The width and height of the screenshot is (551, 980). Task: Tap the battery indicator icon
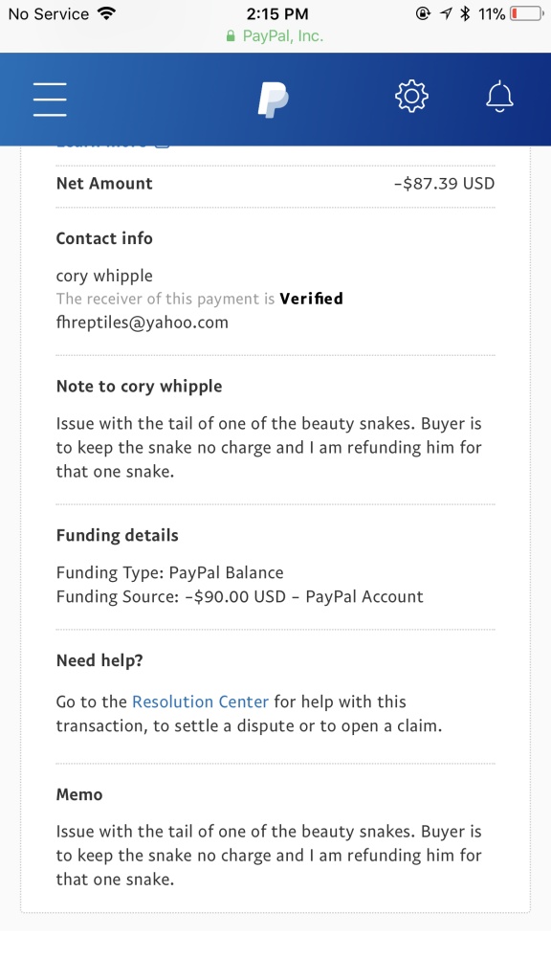pos(527,13)
